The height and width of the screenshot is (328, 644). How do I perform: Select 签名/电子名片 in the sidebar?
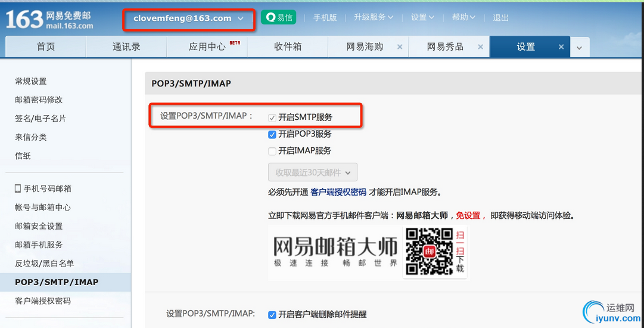pos(41,119)
